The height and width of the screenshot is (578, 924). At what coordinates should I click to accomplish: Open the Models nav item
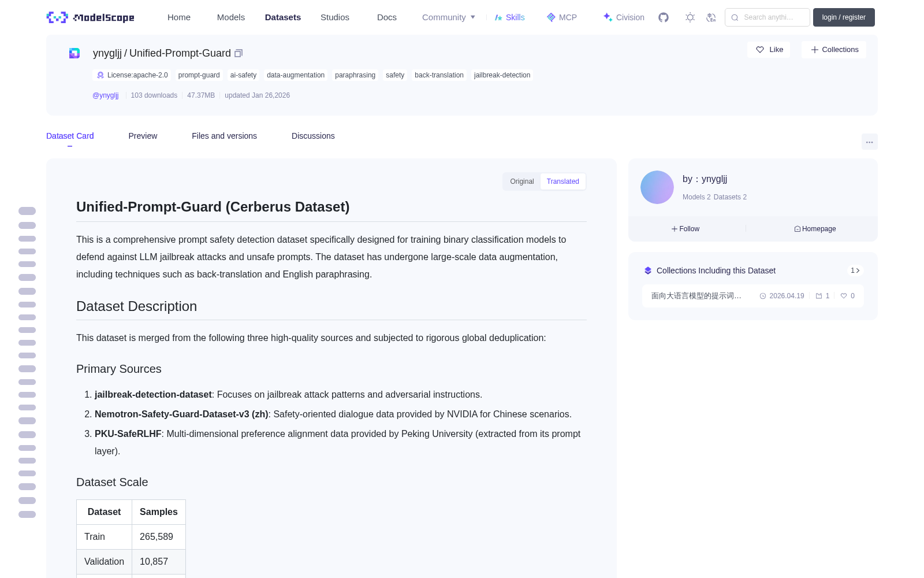click(231, 17)
